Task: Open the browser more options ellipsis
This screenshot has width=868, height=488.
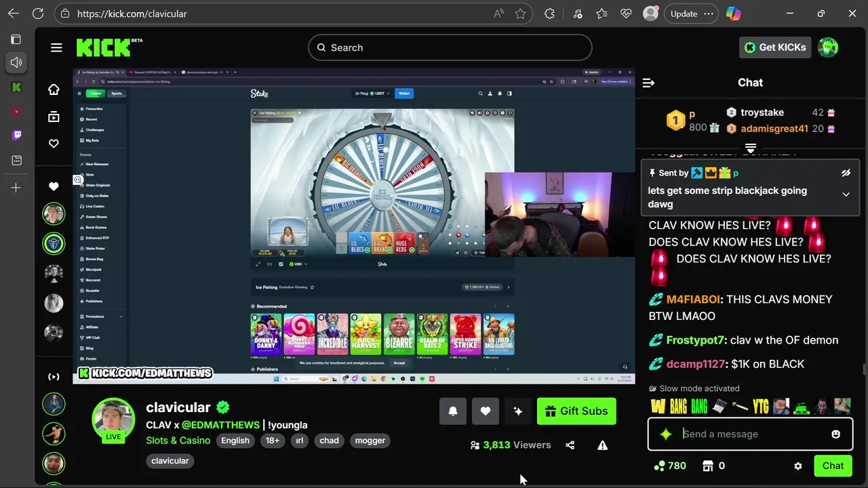Action: pos(709,14)
